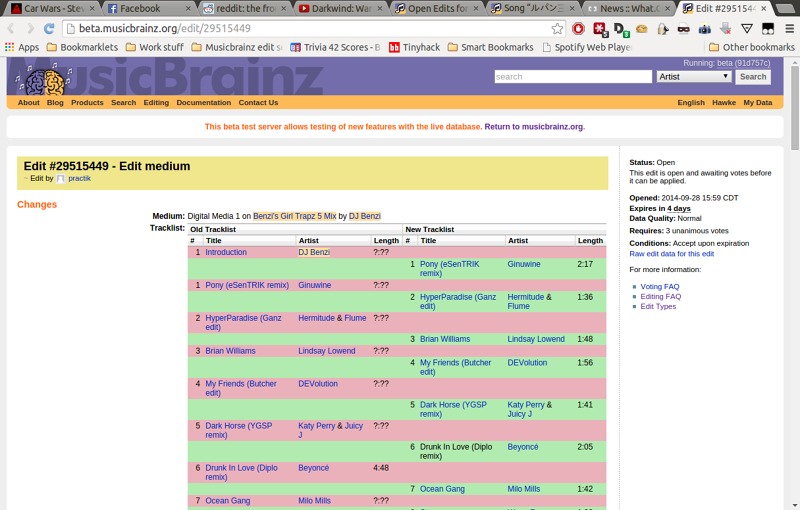Open the About menu
Image resolution: width=800 pixels, height=510 pixels.
click(29, 103)
